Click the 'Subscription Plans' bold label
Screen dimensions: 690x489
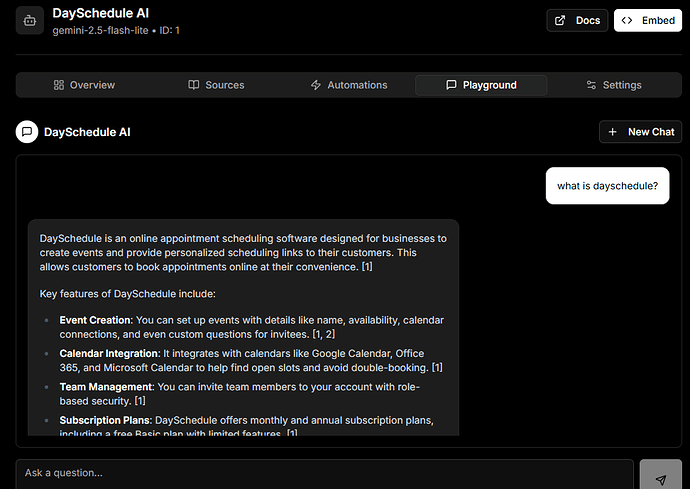(106, 420)
